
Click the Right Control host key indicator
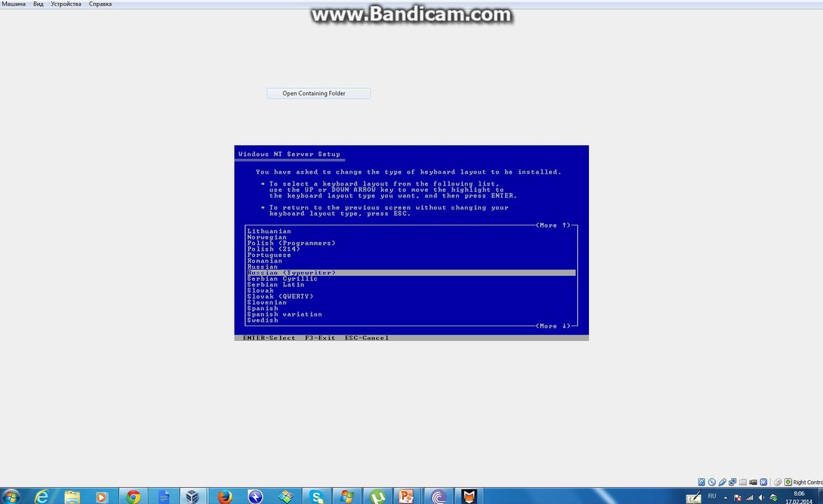pos(803,482)
